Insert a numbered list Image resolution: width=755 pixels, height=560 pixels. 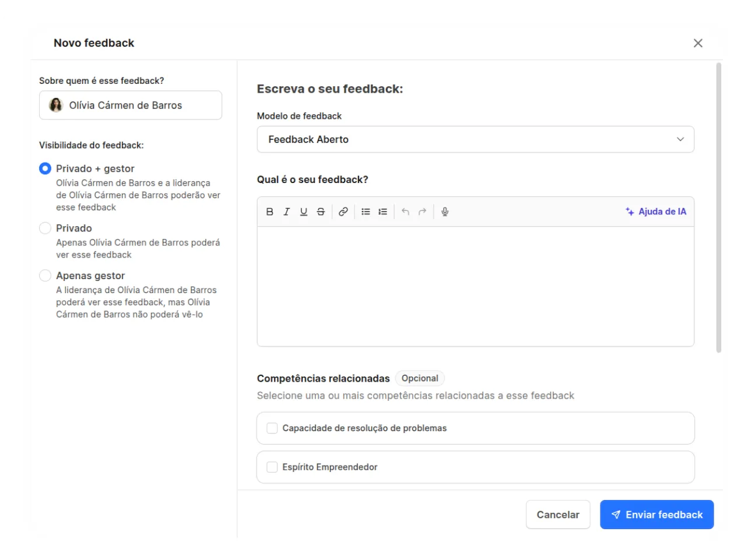(382, 212)
